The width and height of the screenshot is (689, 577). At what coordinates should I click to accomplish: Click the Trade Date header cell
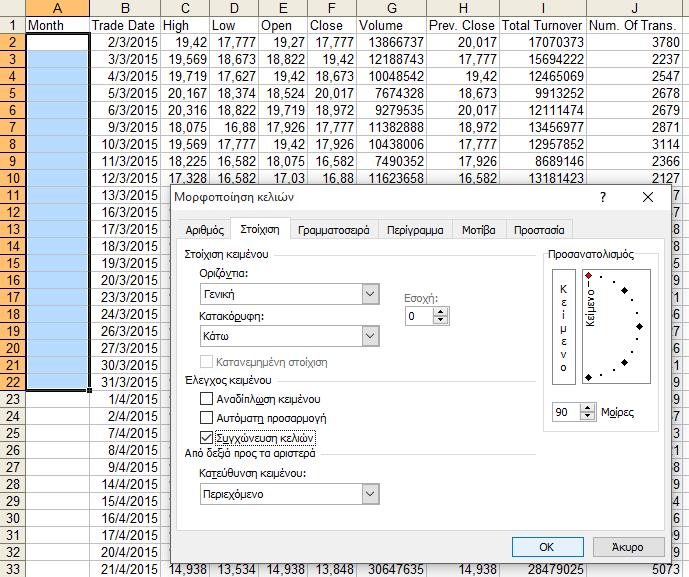click(x=125, y=25)
